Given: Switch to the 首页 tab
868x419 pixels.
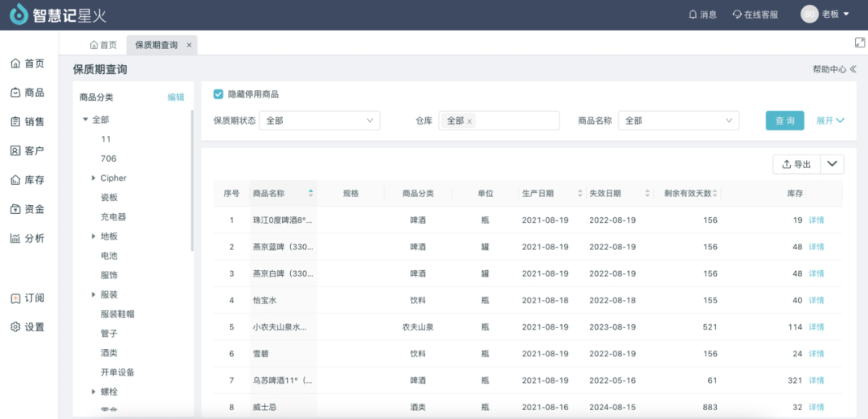Looking at the screenshot, I should tap(103, 45).
